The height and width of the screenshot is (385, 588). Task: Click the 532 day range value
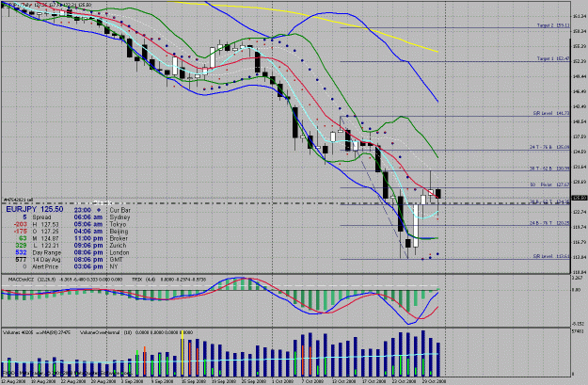coord(22,252)
